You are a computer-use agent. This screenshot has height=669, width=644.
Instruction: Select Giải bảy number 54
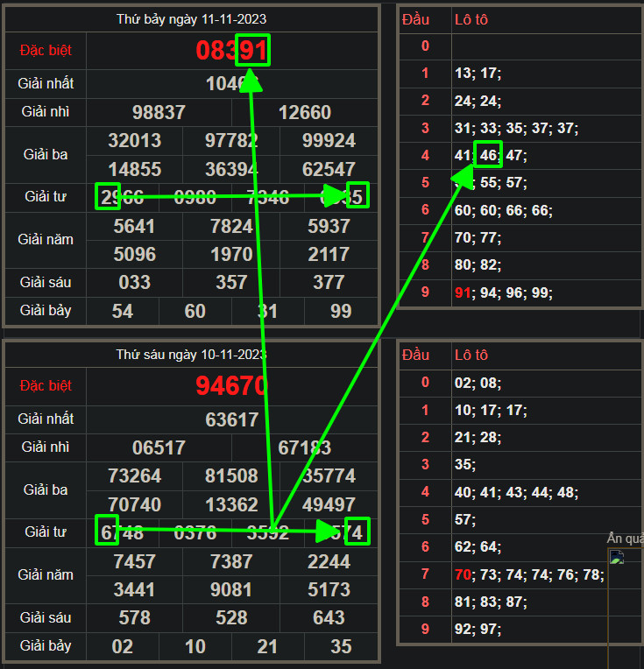(x=123, y=311)
